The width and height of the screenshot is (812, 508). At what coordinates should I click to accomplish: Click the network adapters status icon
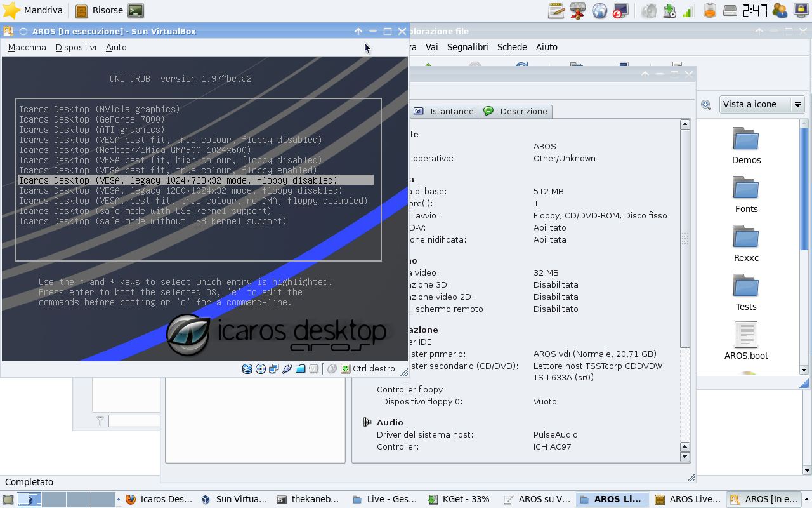[274, 369]
